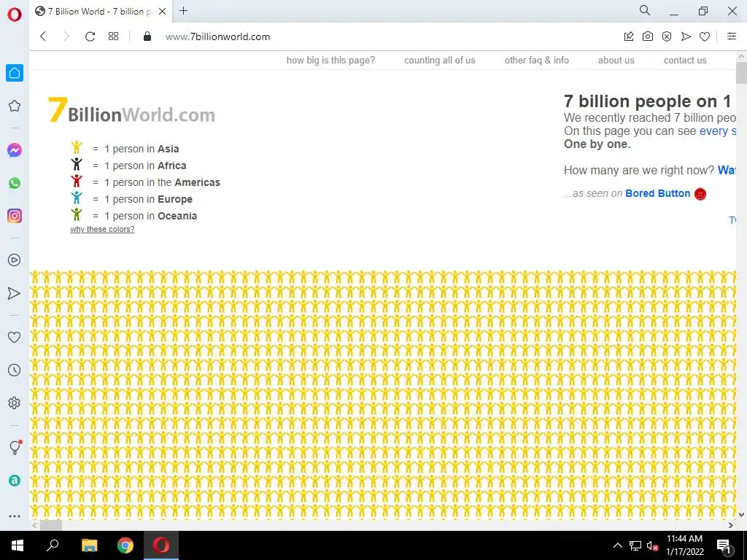Viewport: 747px width, 560px height.
Task: Click the padlock site security icon
Action: click(147, 36)
